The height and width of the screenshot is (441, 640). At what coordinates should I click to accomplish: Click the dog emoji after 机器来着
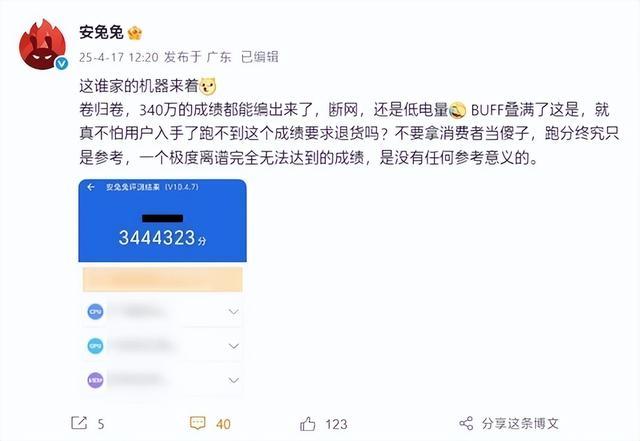[207, 86]
